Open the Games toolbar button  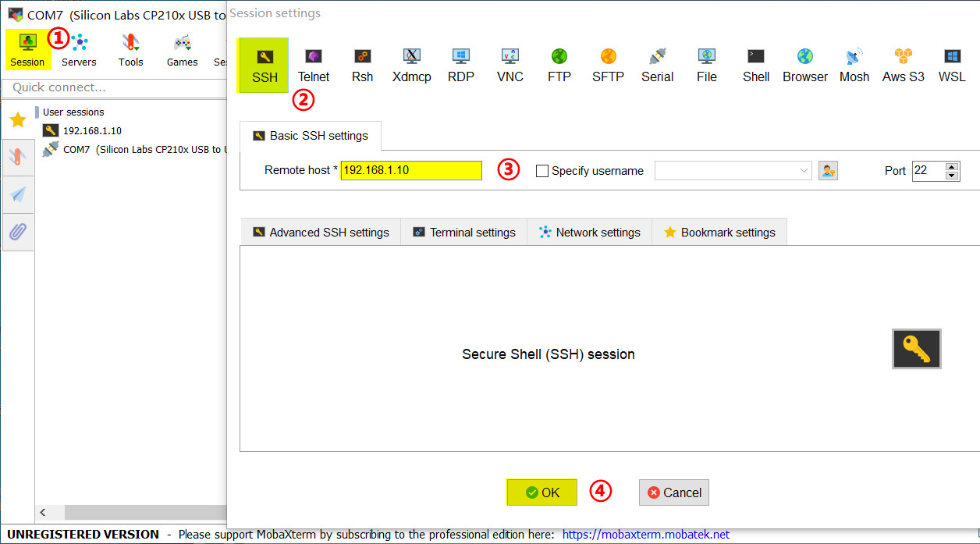pos(182,49)
